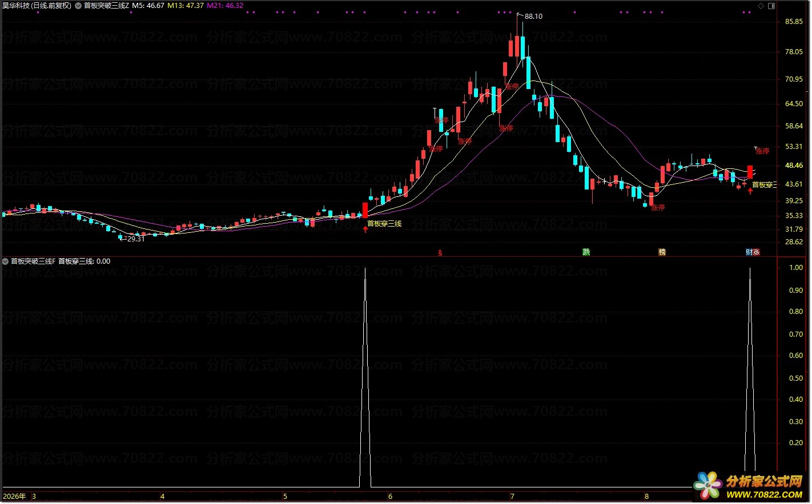
Task: Click the red S marker on the event row
Action: 440,252
